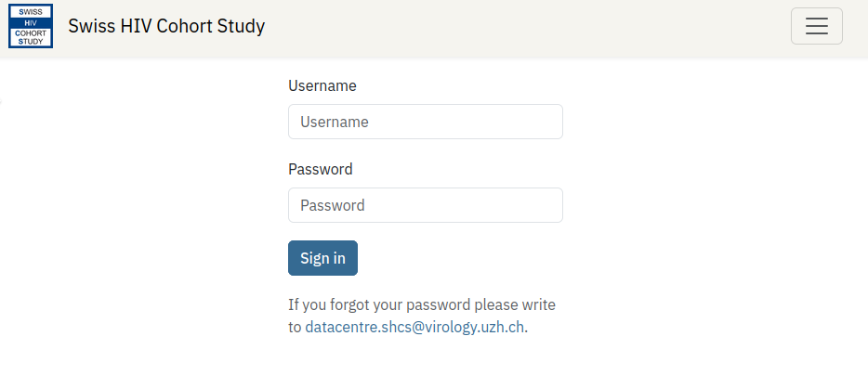Go to homepage via the SHCS logo image
This screenshot has width=868, height=388.
point(31,26)
